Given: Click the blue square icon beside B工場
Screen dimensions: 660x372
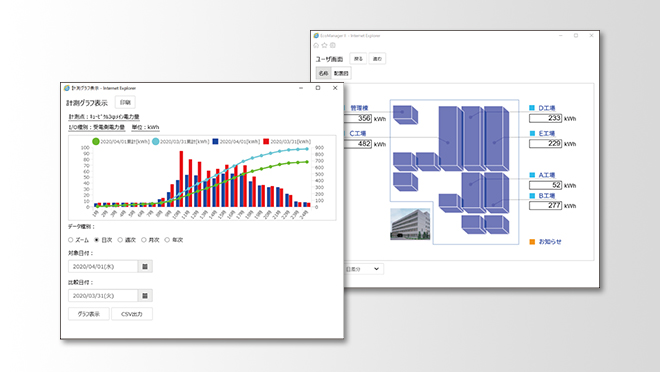Looking at the screenshot, I should [532, 196].
